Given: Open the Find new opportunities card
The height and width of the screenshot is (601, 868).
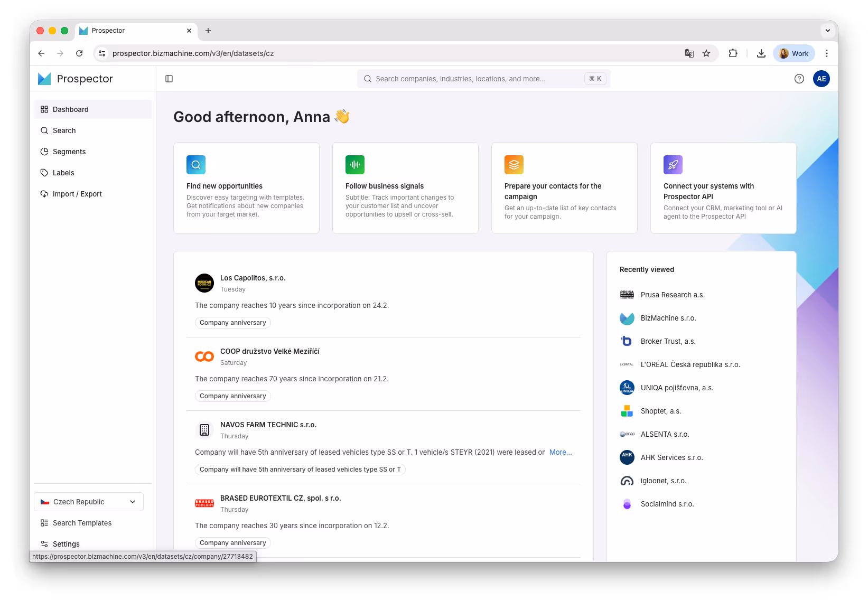Looking at the screenshot, I should [246, 188].
